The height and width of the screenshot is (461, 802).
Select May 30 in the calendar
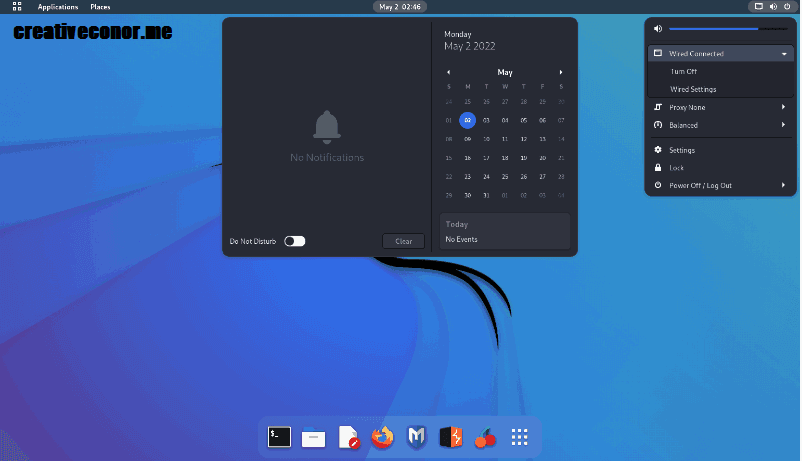pos(467,195)
